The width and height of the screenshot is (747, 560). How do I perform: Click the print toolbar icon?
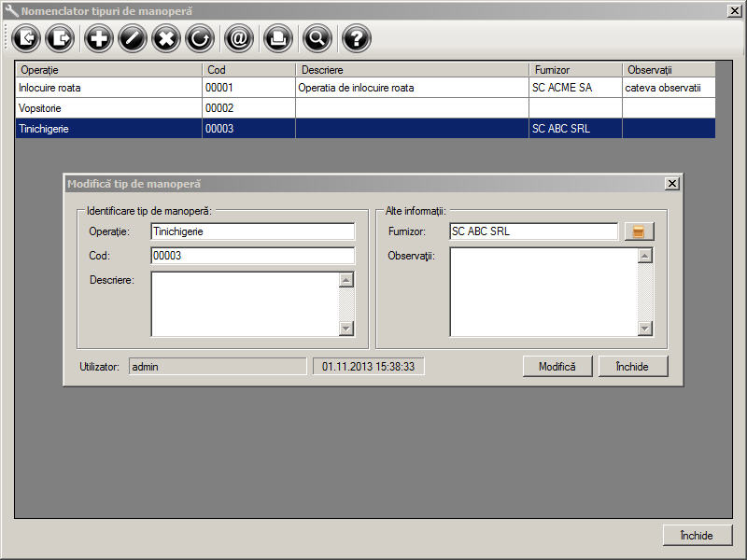[277, 38]
